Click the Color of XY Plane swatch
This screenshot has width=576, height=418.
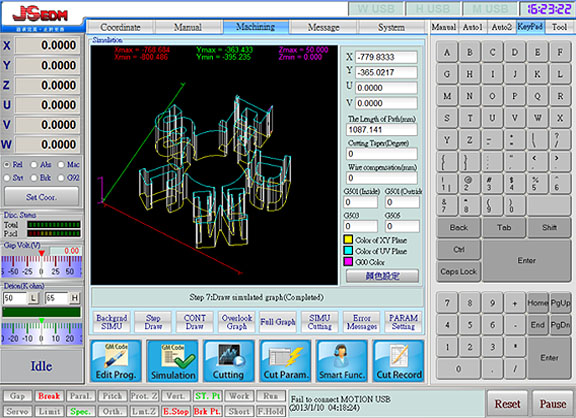click(x=348, y=240)
